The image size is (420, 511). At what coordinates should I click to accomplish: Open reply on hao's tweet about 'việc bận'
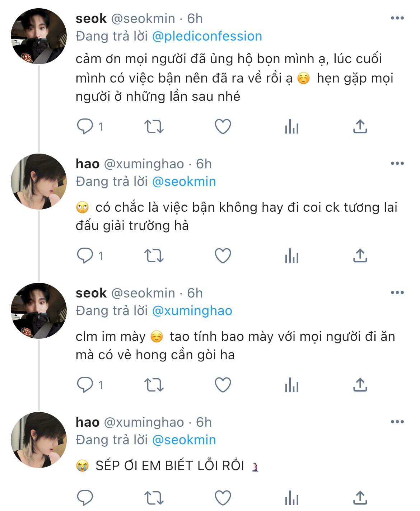(x=85, y=256)
